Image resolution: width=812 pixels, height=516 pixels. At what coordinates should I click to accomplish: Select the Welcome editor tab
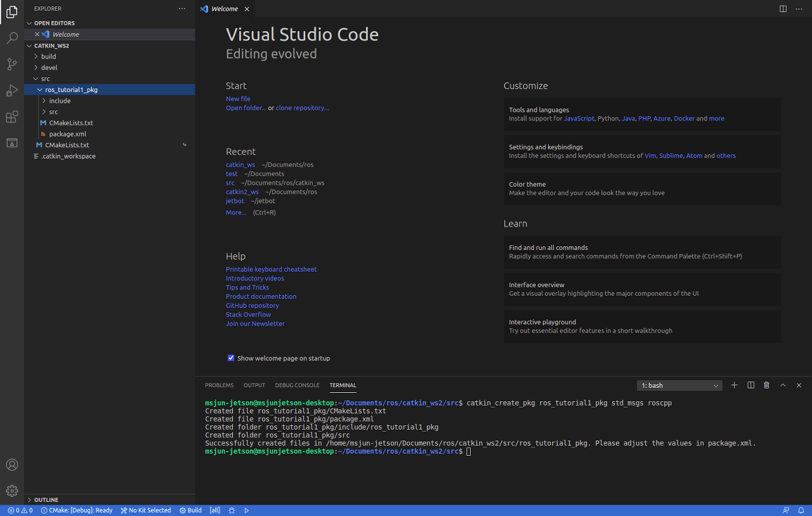(225, 9)
